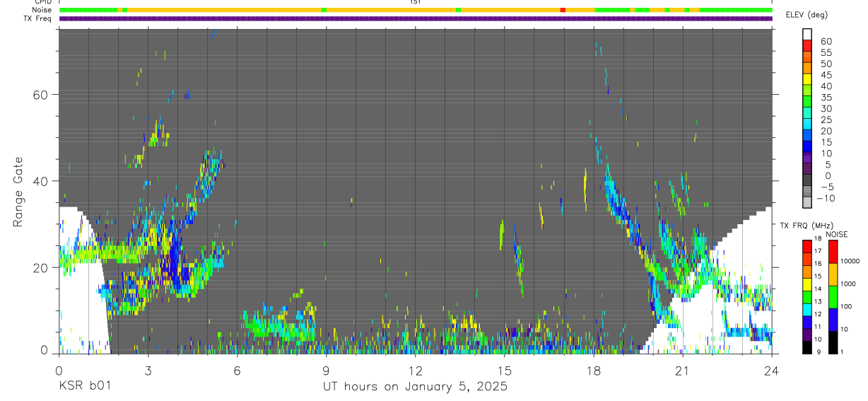The image size is (868, 401).
Task: Click the 12 tick label on time axis
Action: coord(415,371)
